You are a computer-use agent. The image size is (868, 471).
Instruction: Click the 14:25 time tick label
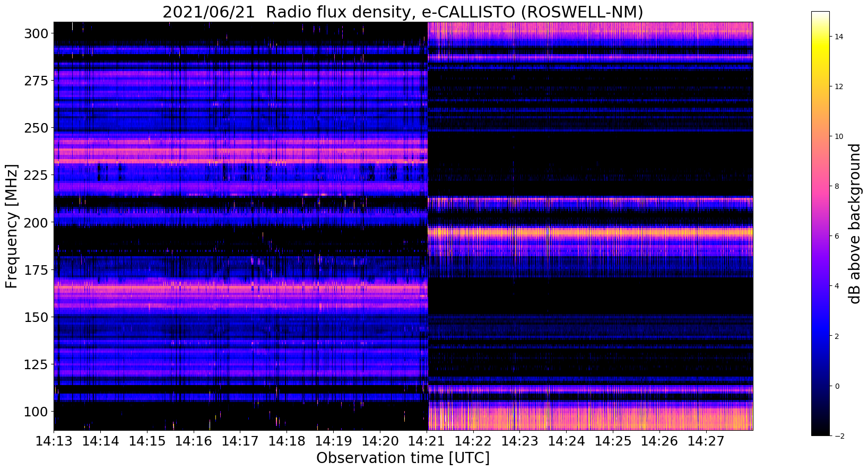[613, 441]
